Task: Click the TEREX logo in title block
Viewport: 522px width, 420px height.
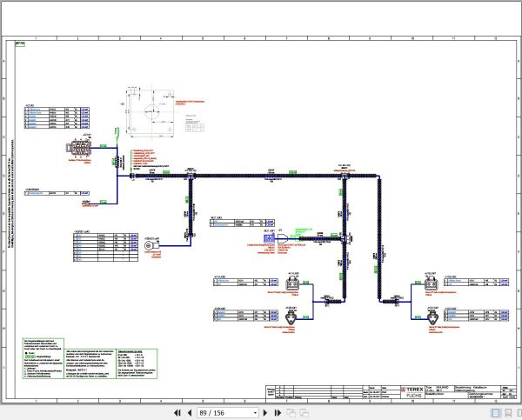Action: pos(412,389)
